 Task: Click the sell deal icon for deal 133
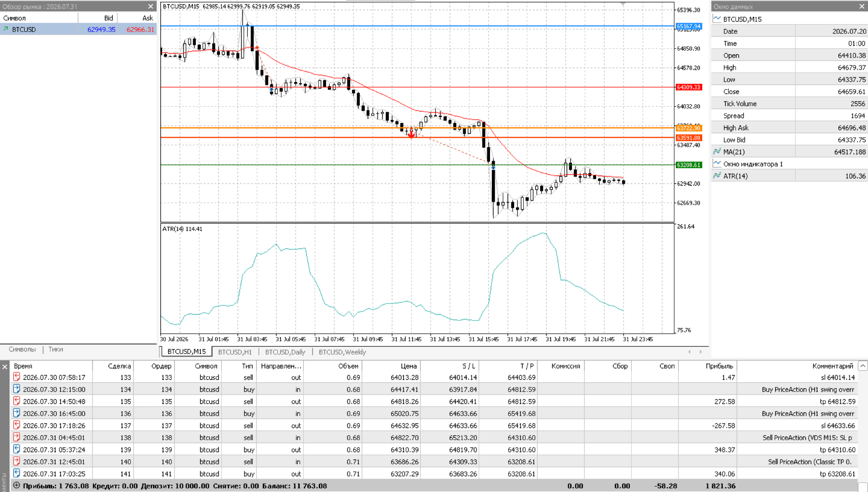(x=16, y=377)
